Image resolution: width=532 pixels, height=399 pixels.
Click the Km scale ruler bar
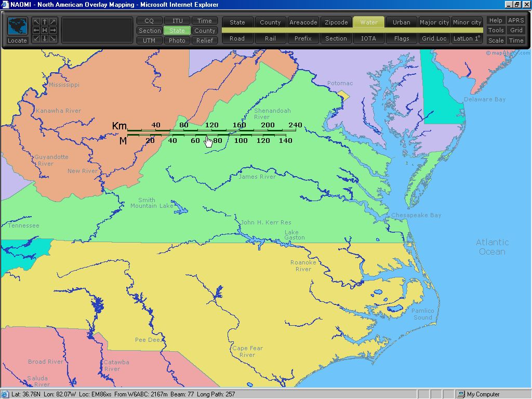[212, 130]
